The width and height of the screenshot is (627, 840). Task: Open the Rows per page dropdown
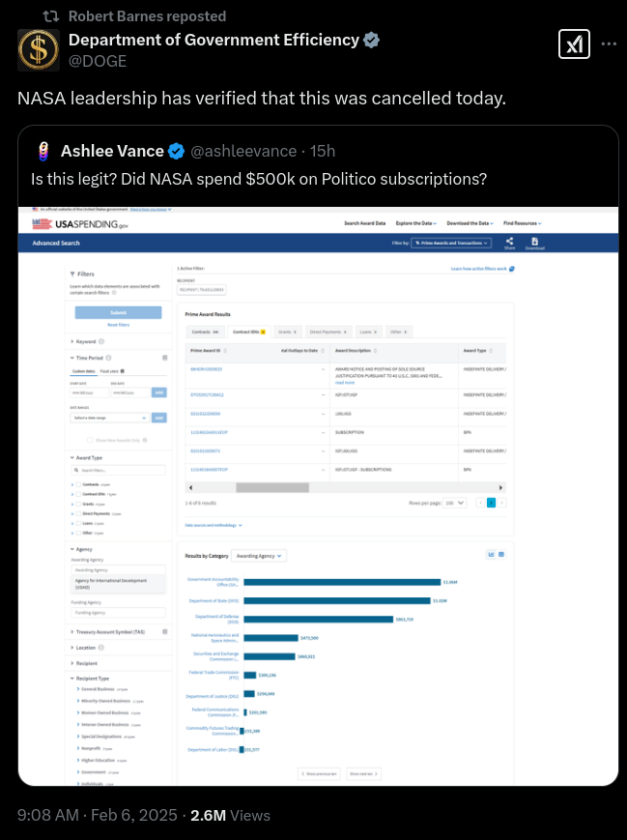tap(455, 503)
